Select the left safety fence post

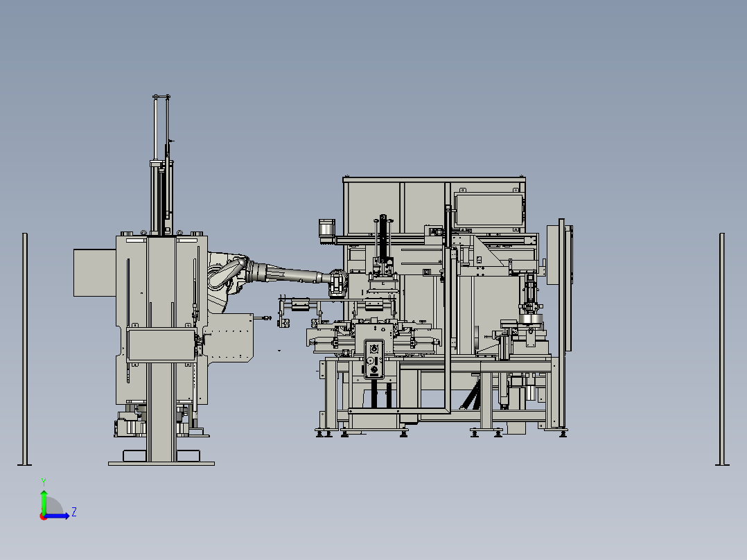click(x=25, y=349)
